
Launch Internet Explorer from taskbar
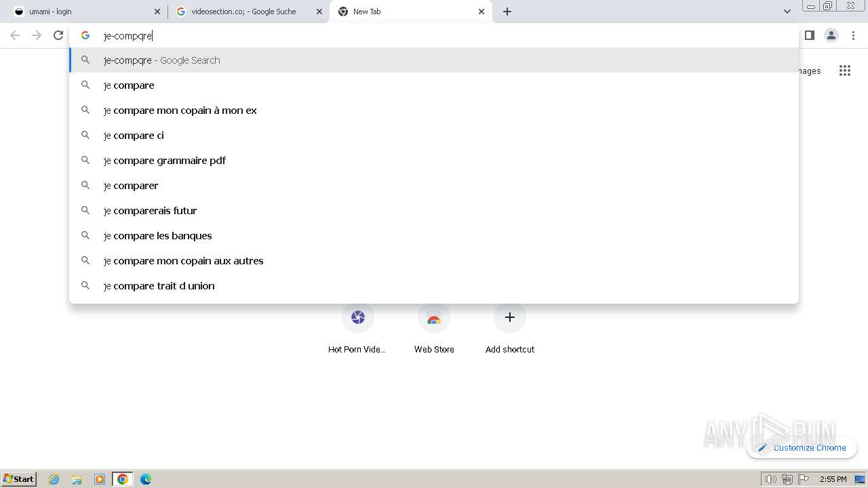click(54, 479)
